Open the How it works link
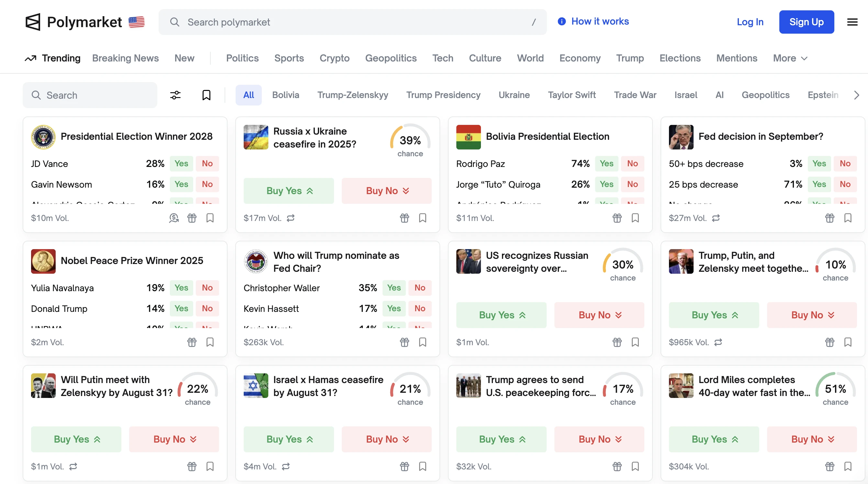Image resolution: width=868 pixels, height=484 pixels. (x=600, y=22)
